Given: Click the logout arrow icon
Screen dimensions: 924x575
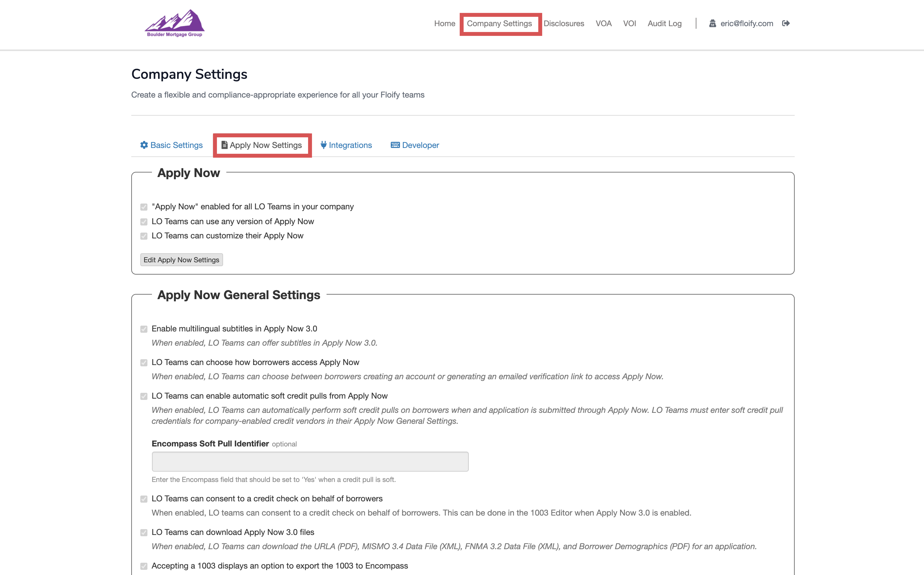Looking at the screenshot, I should (786, 23).
